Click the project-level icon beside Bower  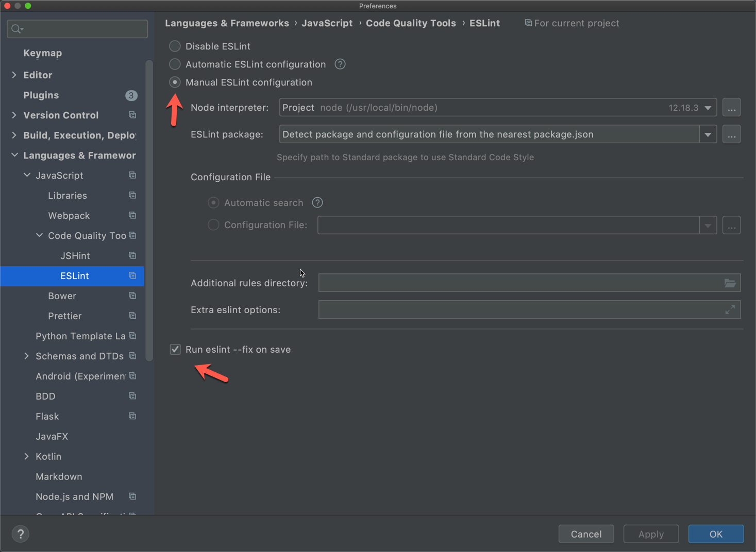coord(132,296)
